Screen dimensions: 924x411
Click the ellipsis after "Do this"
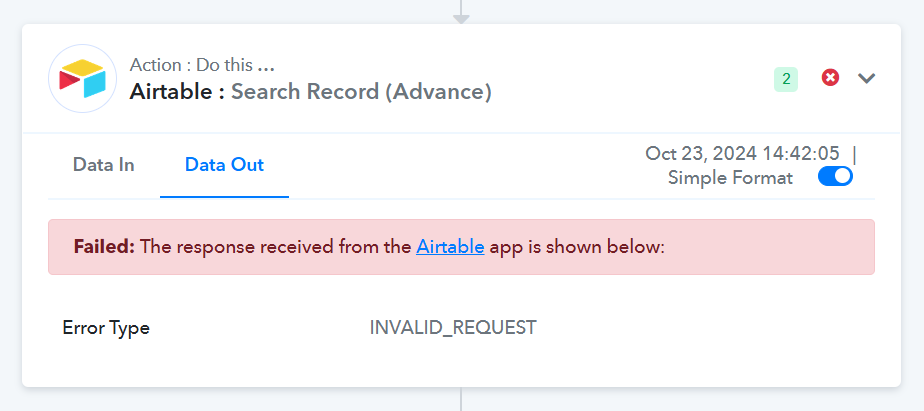[266, 65]
